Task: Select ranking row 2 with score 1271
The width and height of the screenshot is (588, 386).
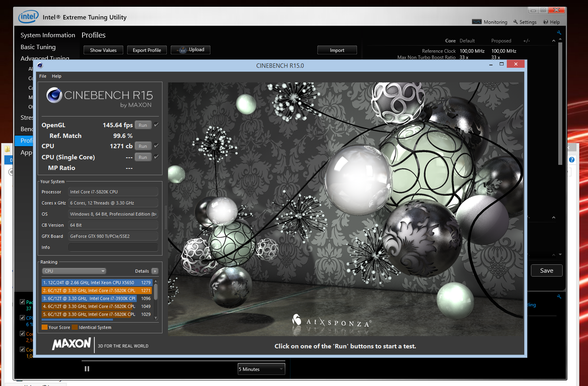Action: (97, 290)
